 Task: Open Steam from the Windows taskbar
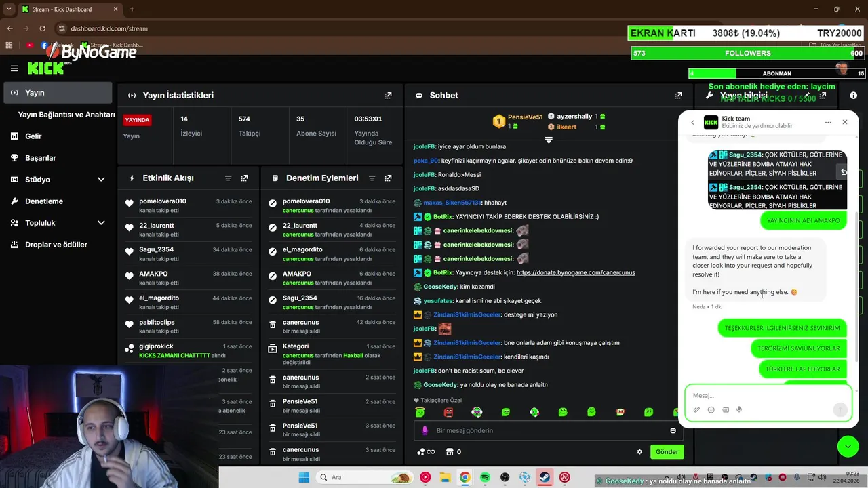point(545,477)
